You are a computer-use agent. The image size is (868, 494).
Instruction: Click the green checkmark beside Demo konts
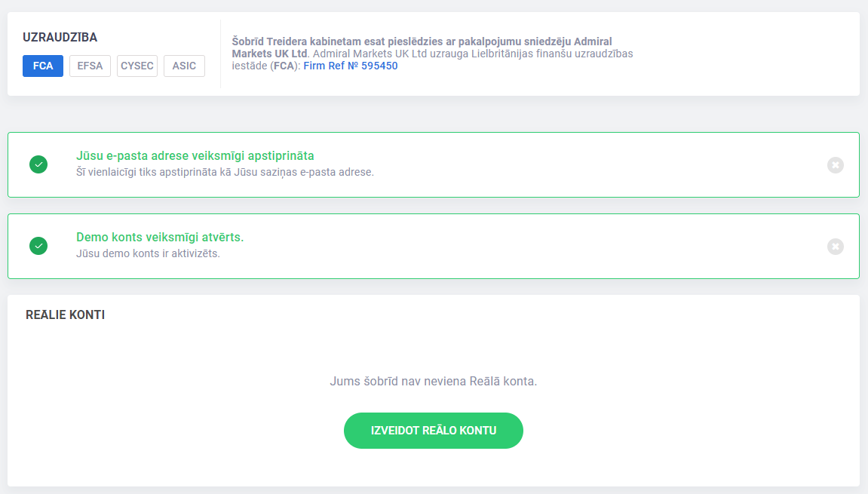[x=38, y=246]
